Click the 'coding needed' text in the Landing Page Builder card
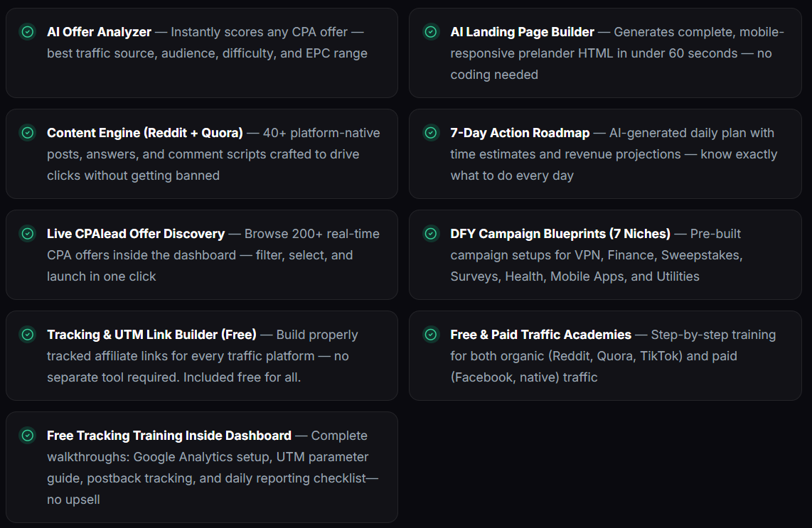This screenshot has height=528, width=812. [494, 75]
